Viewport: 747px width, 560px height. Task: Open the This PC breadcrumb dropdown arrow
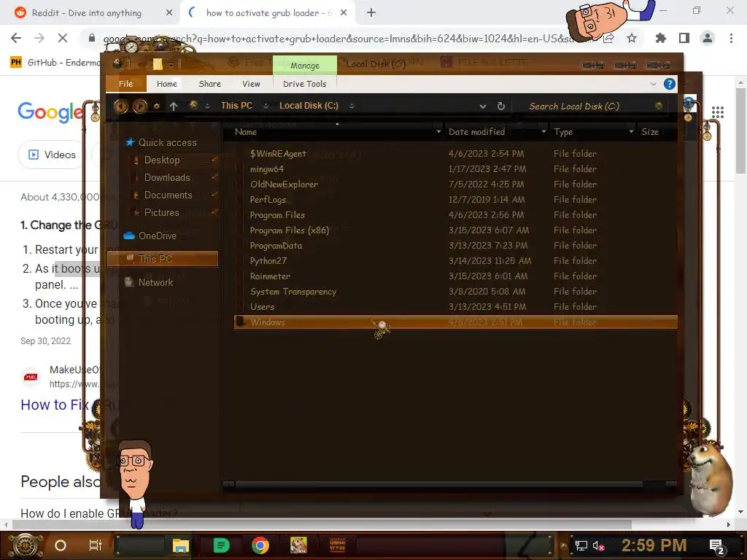[x=266, y=106]
